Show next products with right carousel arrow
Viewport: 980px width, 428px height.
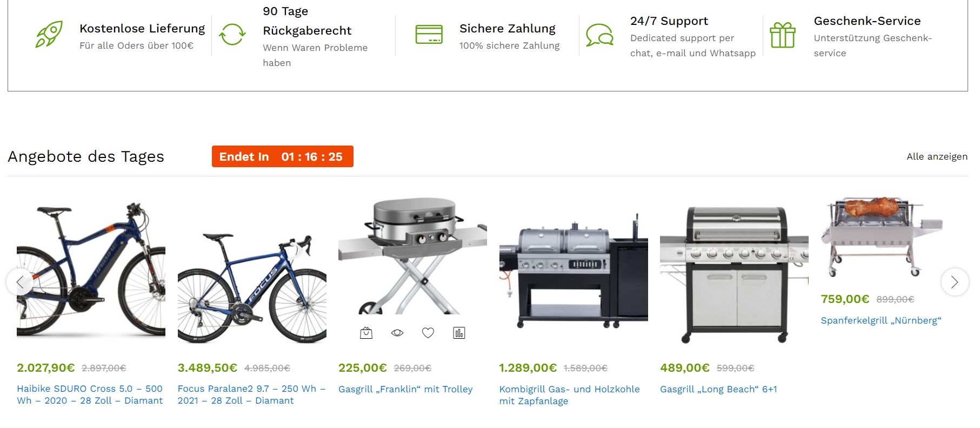[955, 282]
